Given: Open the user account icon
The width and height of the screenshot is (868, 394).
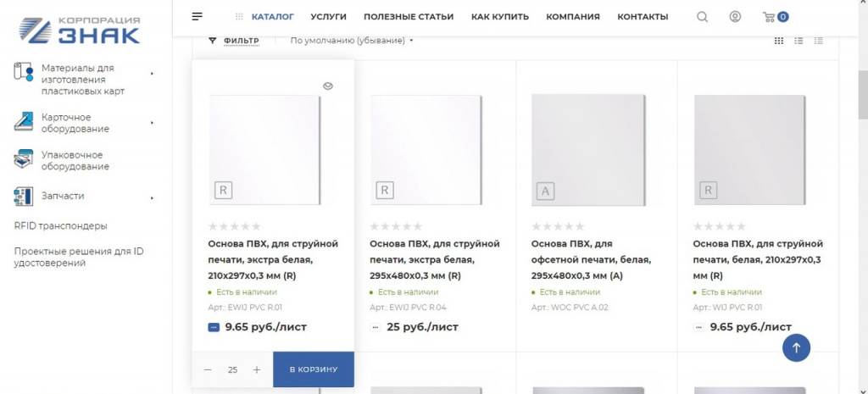Looking at the screenshot, I should [x=735, y=16].
